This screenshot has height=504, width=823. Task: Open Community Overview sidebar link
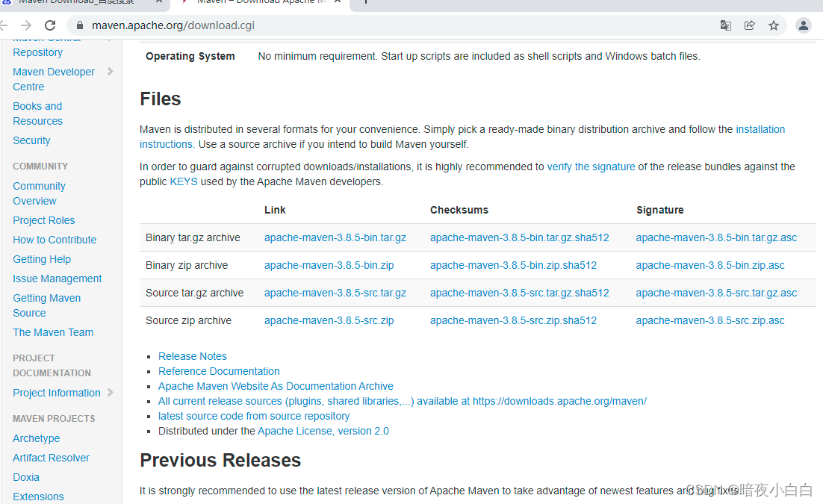point(39,193)
